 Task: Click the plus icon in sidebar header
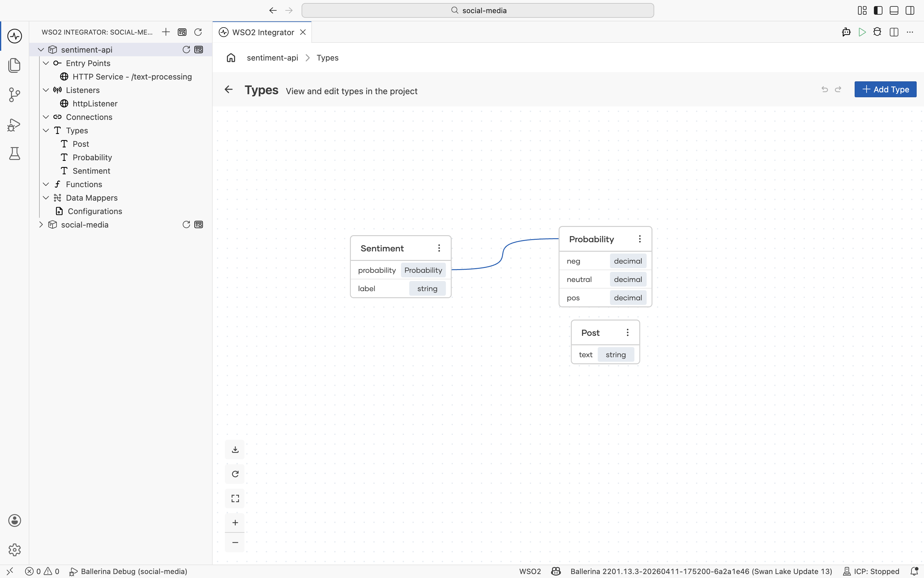pos(166,32)
